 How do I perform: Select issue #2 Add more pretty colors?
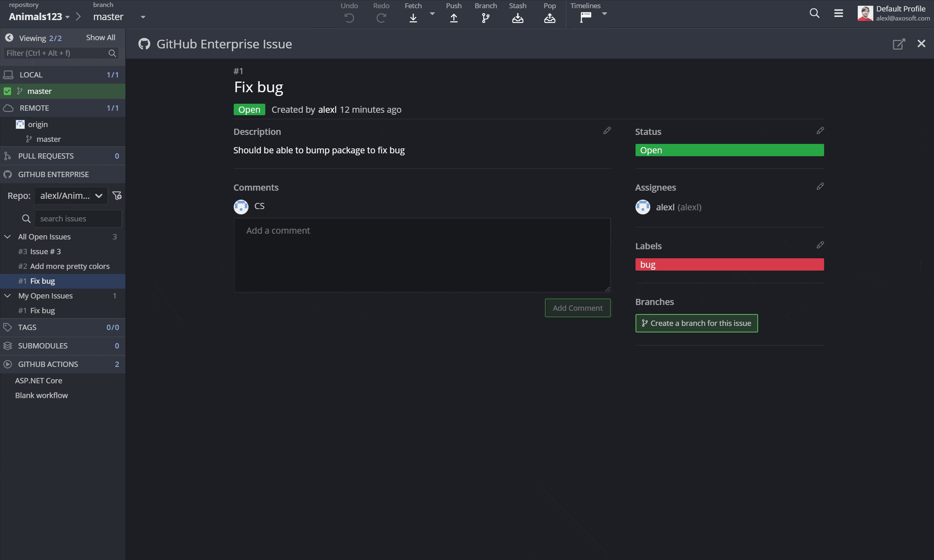[70, 266]
